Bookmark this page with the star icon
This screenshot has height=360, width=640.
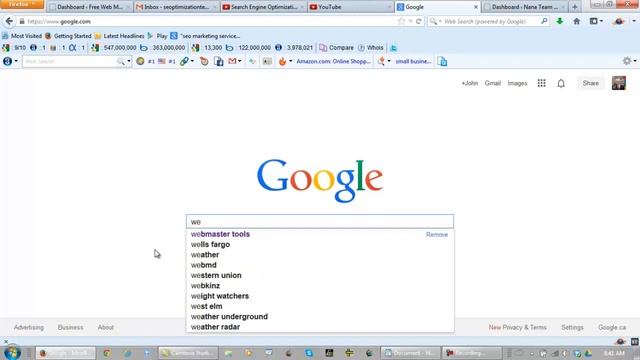[401, 21]
